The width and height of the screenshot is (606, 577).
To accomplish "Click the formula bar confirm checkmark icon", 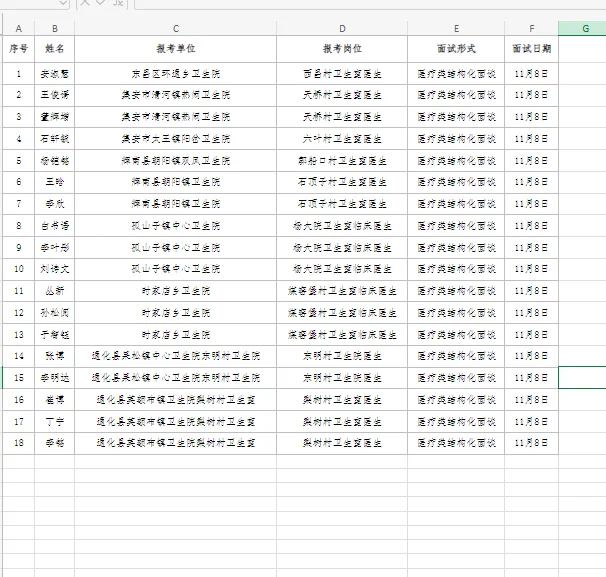I will click(101, 3).
